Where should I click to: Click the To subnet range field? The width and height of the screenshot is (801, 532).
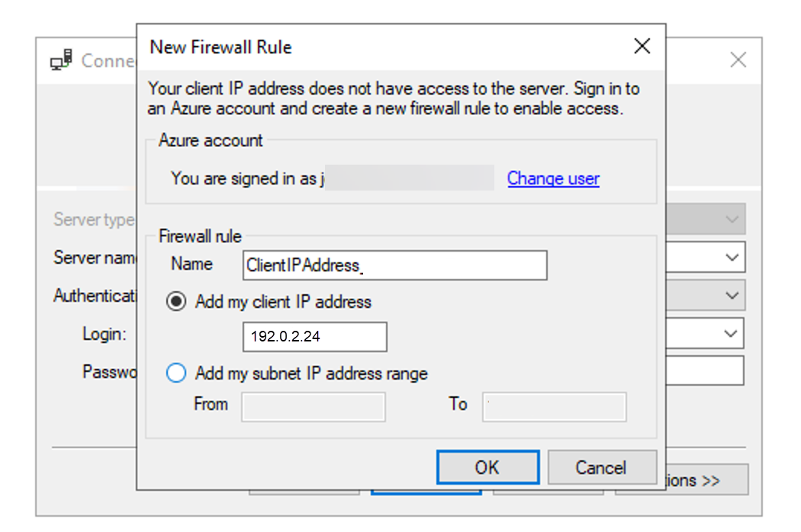pyautogui.click(x=554, y=407)
